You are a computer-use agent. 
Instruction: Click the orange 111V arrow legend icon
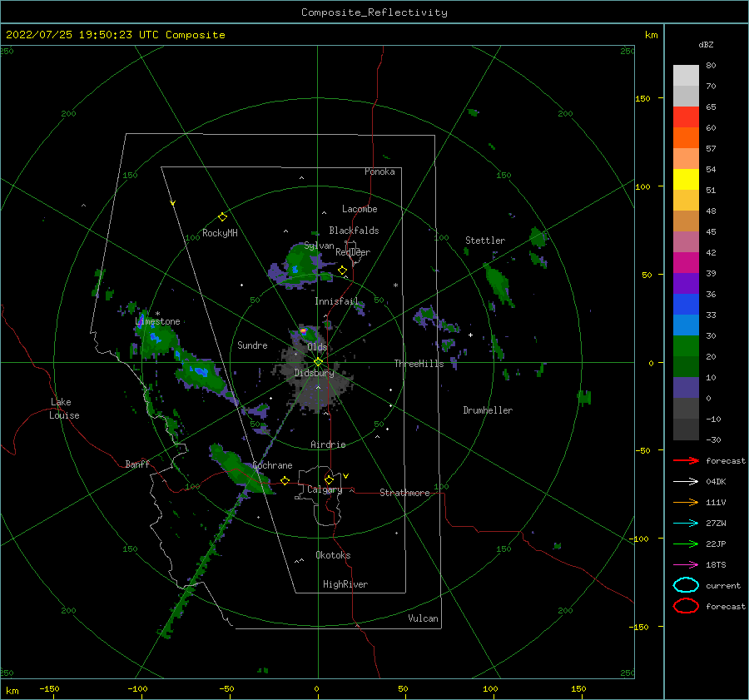click(x=686, y=502)
